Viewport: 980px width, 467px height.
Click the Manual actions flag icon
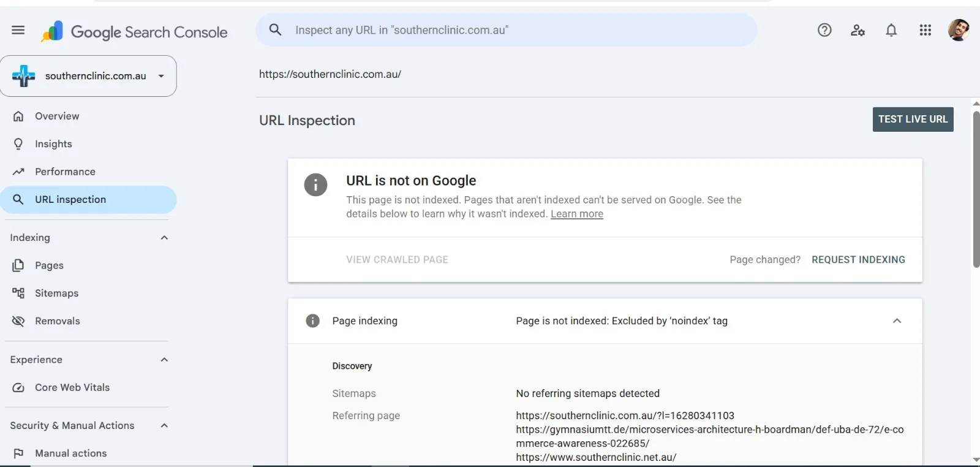pos(18,454)
